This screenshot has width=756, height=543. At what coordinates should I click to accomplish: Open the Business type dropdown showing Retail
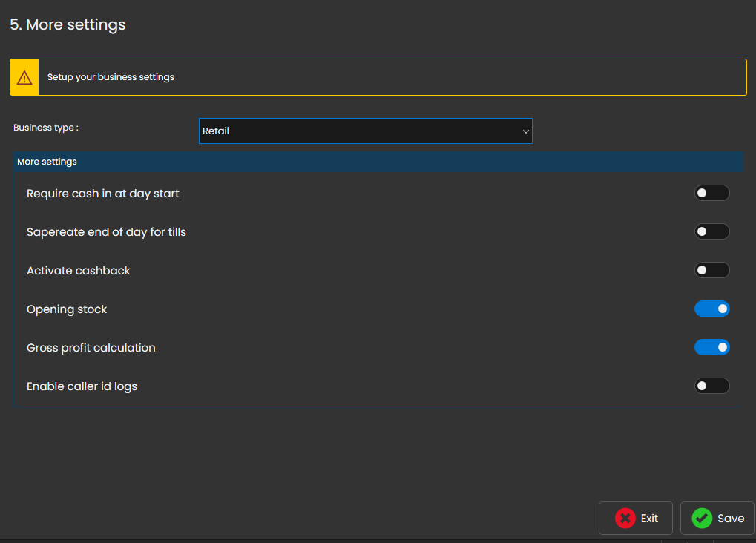click(x=365, y=131)
